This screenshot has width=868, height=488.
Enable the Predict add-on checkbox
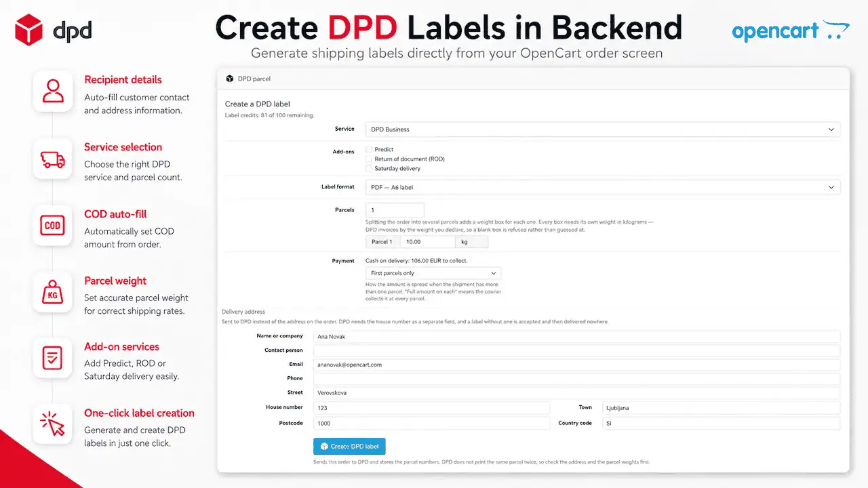[368, 149]
